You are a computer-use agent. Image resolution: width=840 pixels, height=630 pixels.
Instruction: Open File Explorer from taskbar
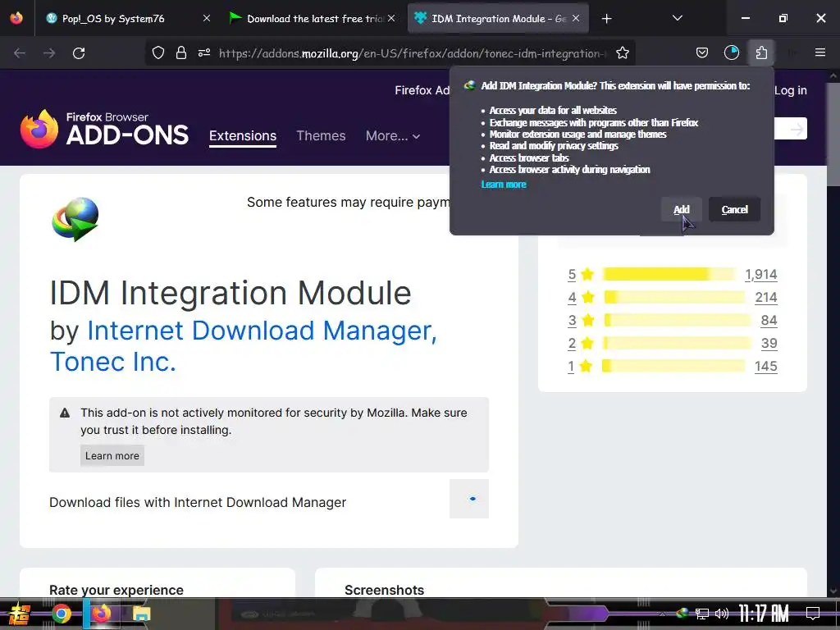141,614
